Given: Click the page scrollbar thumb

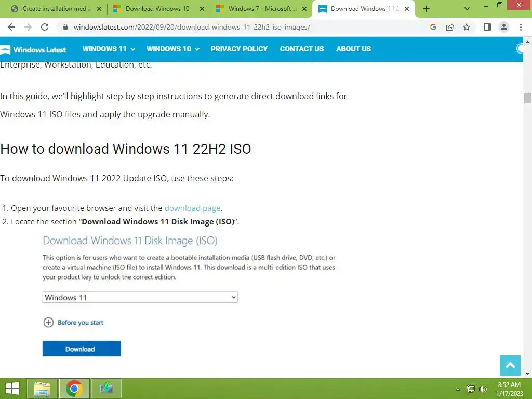Looking at the screenshot, I should [527, 98].
